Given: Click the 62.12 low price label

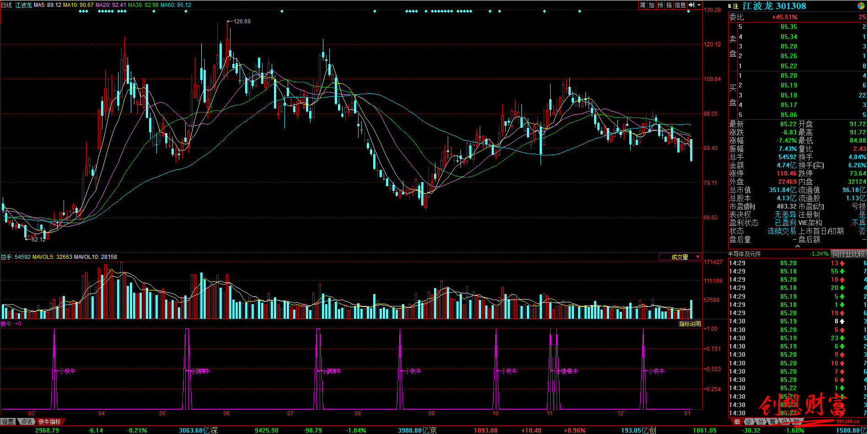Looking at the screenshot, I should tap(38, 239).
